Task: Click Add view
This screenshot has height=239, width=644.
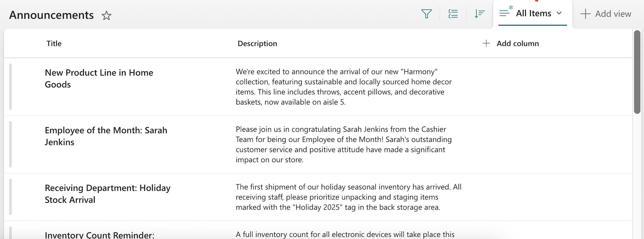Action: (x=613, y=14)
